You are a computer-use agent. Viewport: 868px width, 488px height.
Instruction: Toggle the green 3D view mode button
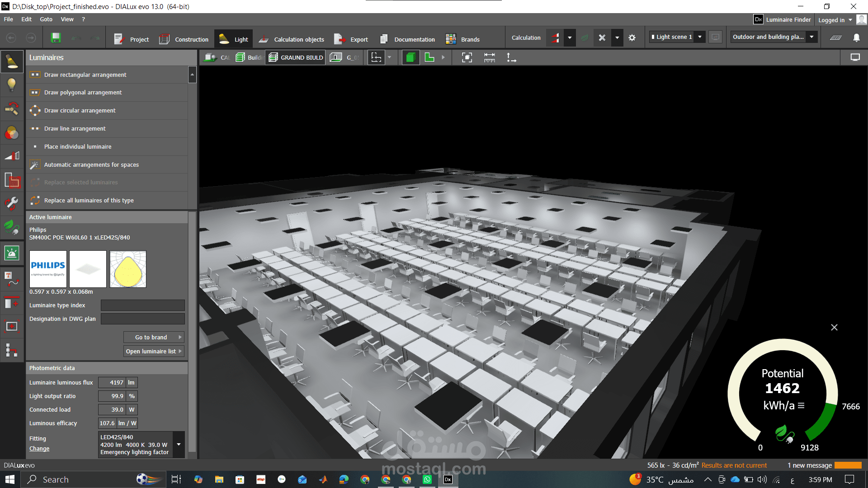pos(410,57)
